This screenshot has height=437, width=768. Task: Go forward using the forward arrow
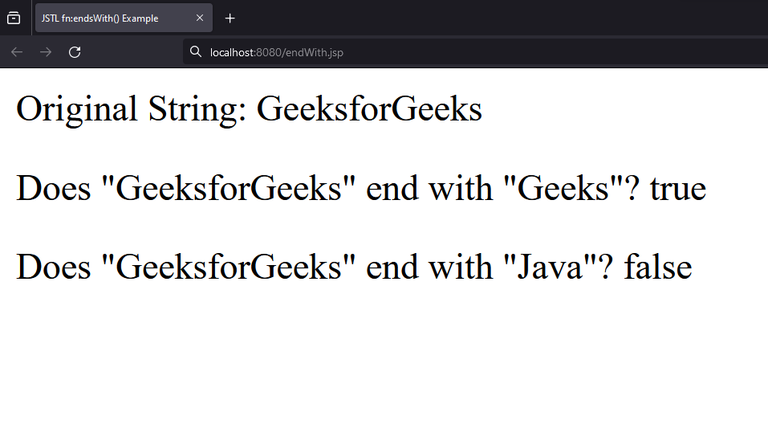coord(45,51)
